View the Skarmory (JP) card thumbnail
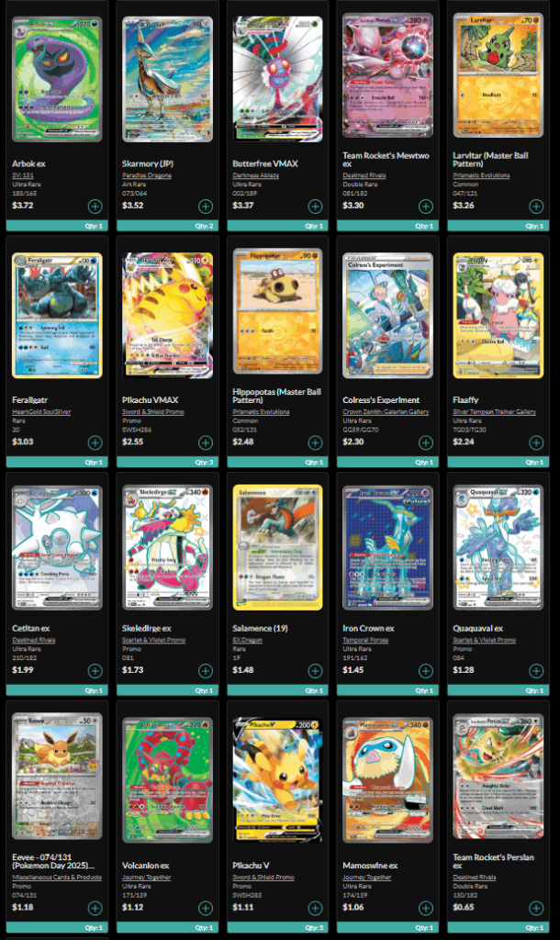560x940 pixels. 167,79
